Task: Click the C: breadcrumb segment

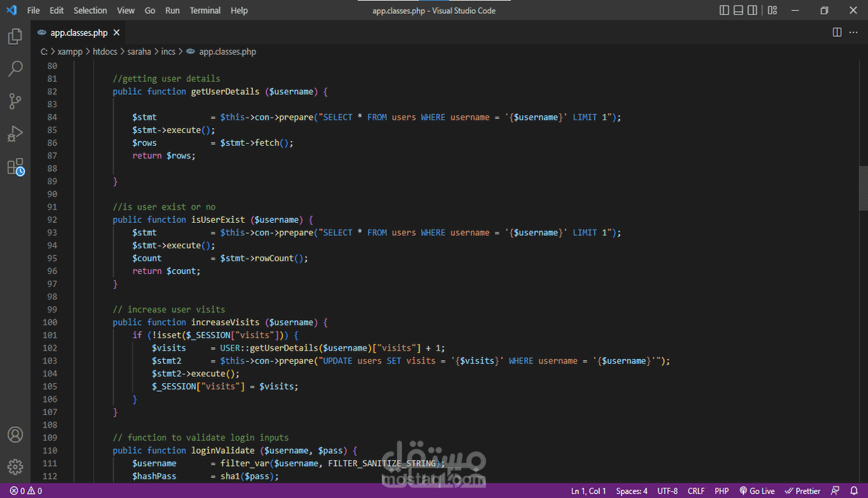Action: pos(44,51)
